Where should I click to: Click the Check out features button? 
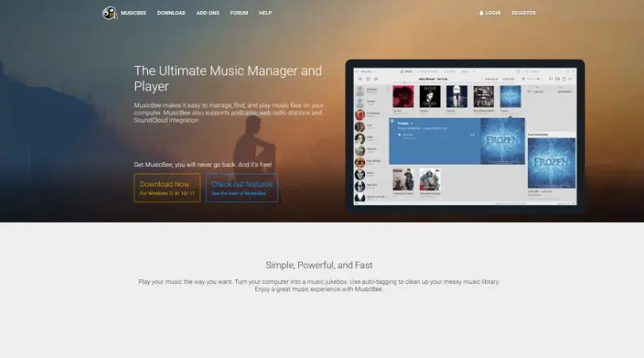(242, 188)
